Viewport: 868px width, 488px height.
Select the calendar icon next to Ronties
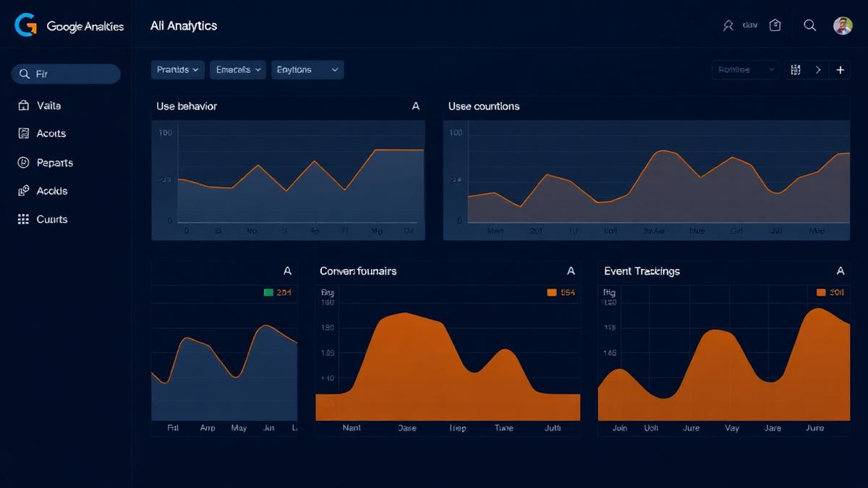[x=794, y=69]
